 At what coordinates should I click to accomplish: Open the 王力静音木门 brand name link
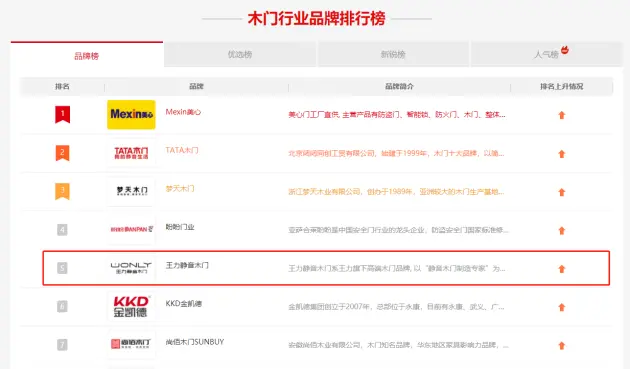coord(187,265)
